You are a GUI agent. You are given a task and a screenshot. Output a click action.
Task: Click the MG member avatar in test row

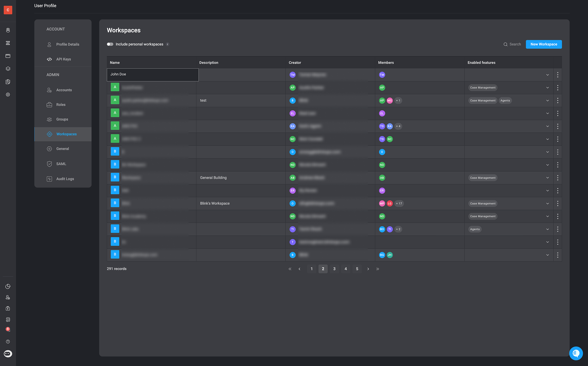390,100
